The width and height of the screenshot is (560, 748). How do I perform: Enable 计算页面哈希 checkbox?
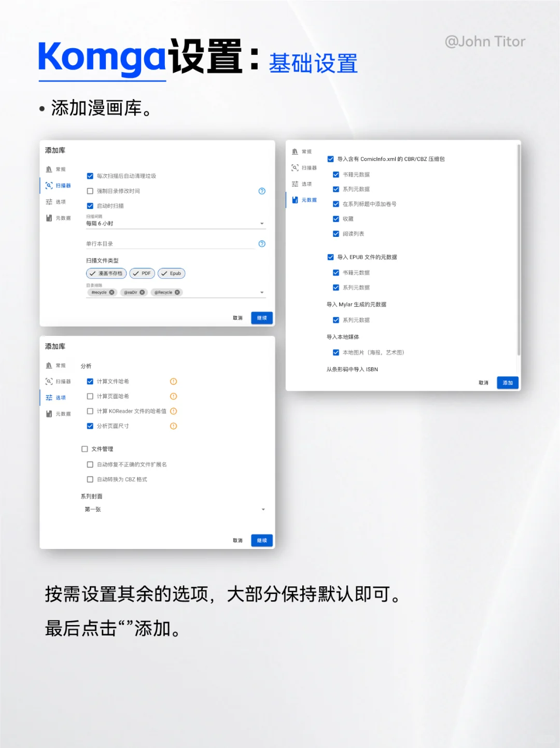(x=90, y=397)
